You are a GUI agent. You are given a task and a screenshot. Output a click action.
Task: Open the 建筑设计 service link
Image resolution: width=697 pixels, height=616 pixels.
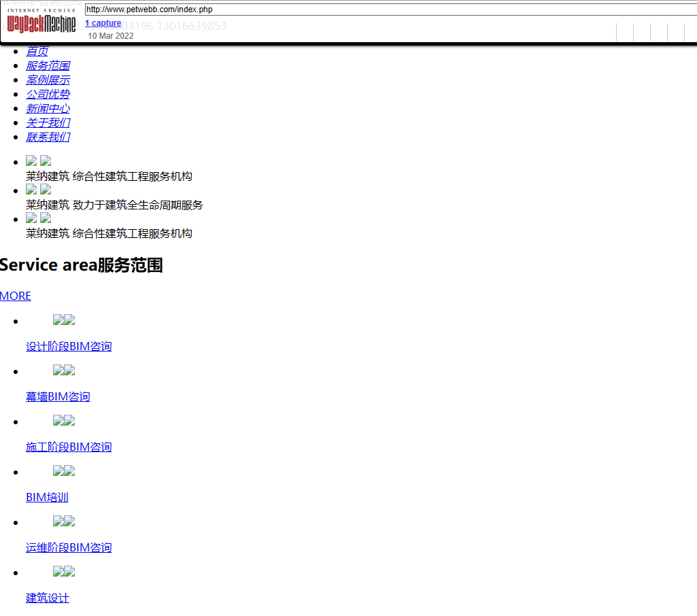48,598
